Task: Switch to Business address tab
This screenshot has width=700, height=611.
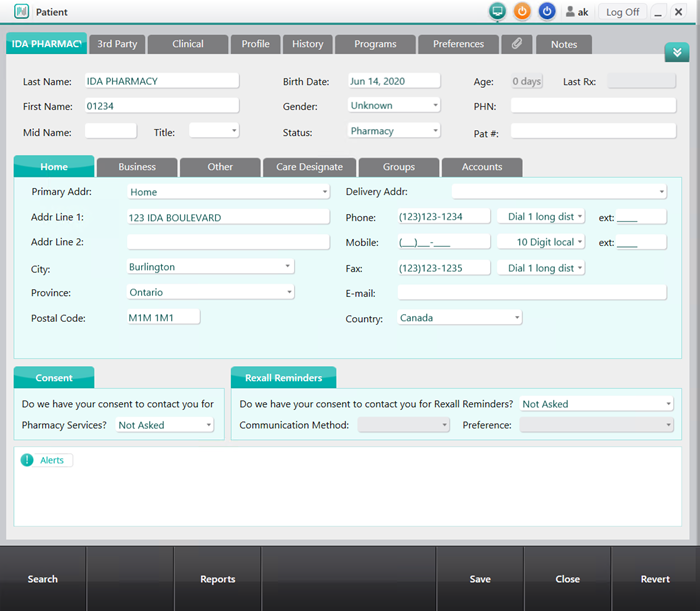Action: click(137, 167)
